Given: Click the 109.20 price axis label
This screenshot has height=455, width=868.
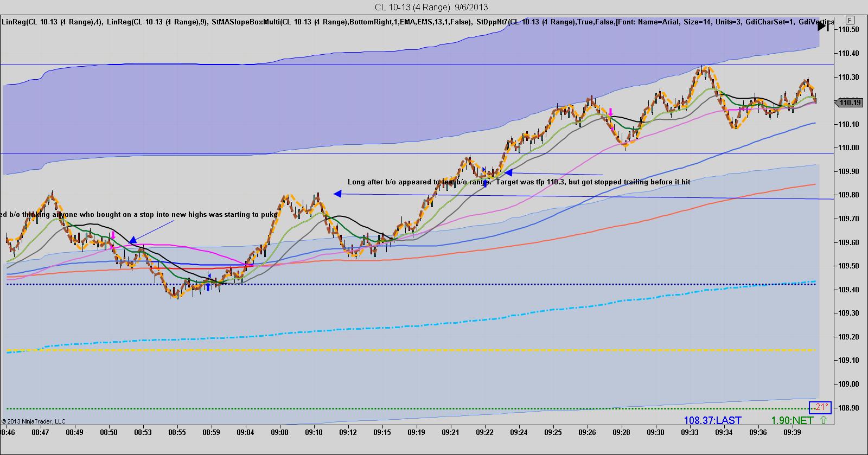Looking at the screenshot, I should (x=849, y=337).
